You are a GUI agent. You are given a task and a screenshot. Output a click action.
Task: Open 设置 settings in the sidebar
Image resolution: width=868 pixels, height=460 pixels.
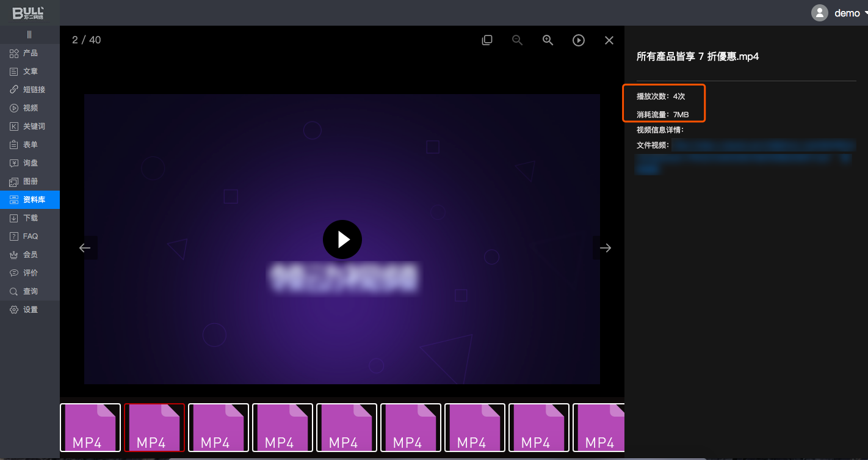(30, 310)
